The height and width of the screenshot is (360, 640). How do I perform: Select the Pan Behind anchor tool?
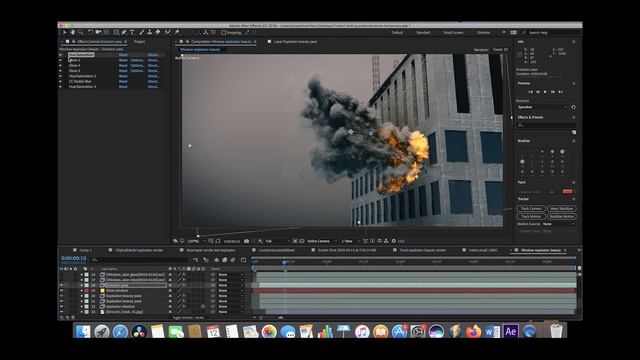(107, 32)
